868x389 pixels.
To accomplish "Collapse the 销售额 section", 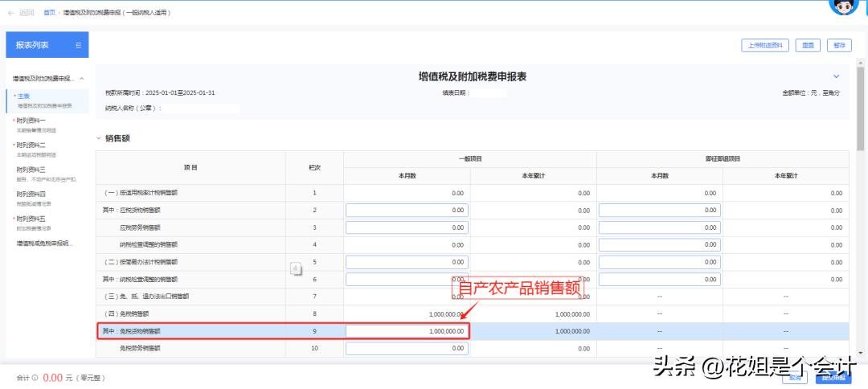I will [99, 138].
